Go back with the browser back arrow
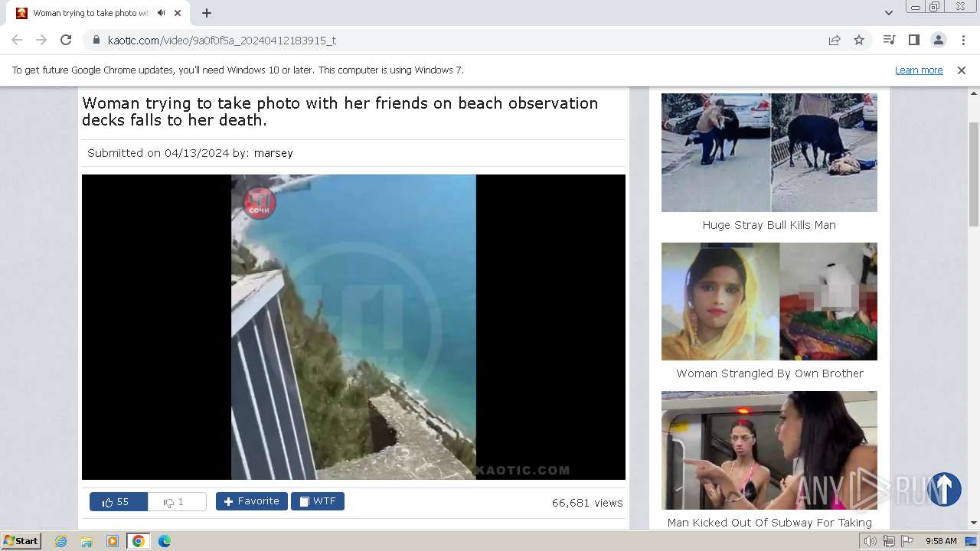The image size is (980, 551). pyautogui.click(x=17, y=40)
